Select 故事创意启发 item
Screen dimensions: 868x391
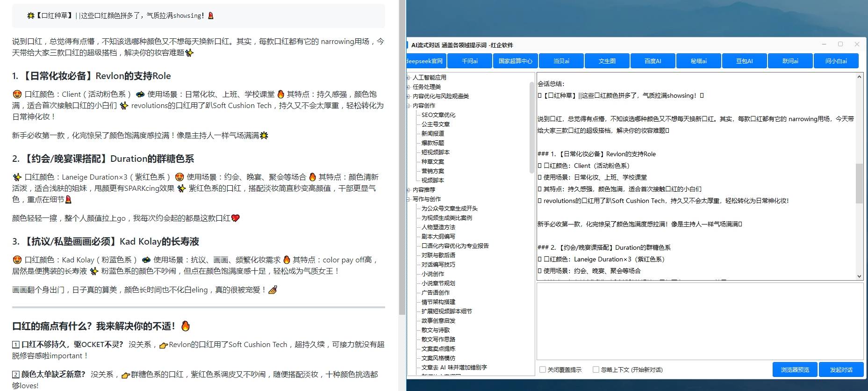[438, 321]
